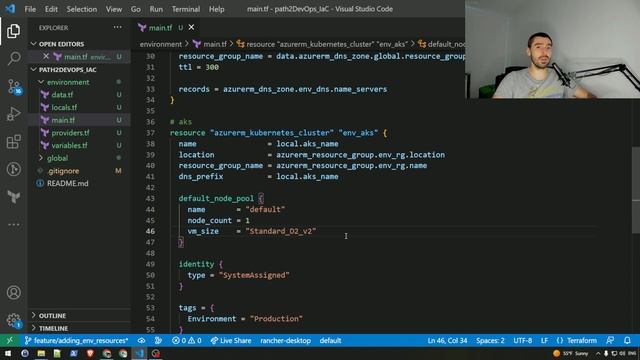This screenshot has height=360, width=640.
Task: Click line 46 vm_size text
Action: coord(203,231)
